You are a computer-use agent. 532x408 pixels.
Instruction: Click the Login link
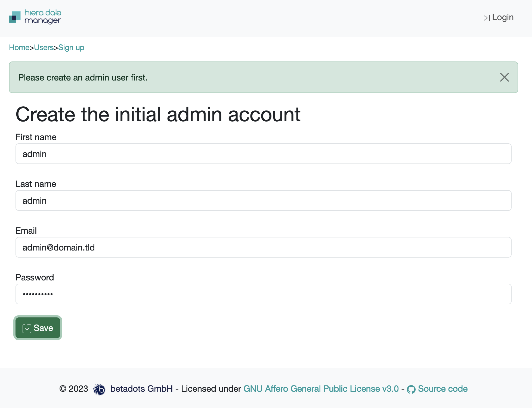(x=497, y=17)
